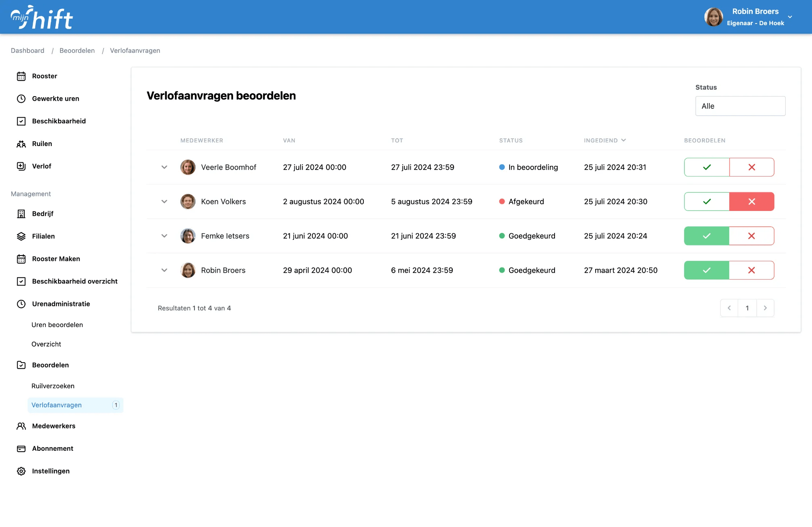Click the Urenadministratie clock icon
This screenshot has width=812, height=527.
point(21,304)
